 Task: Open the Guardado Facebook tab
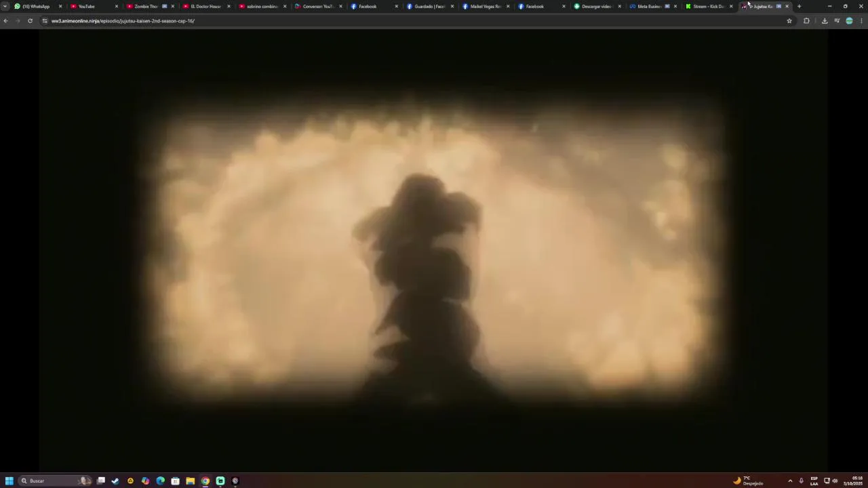(429, 6)
